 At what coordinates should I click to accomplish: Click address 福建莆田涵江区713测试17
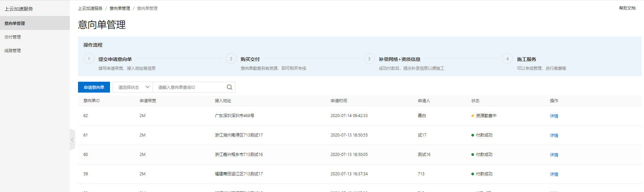click(x=239, y=174)
